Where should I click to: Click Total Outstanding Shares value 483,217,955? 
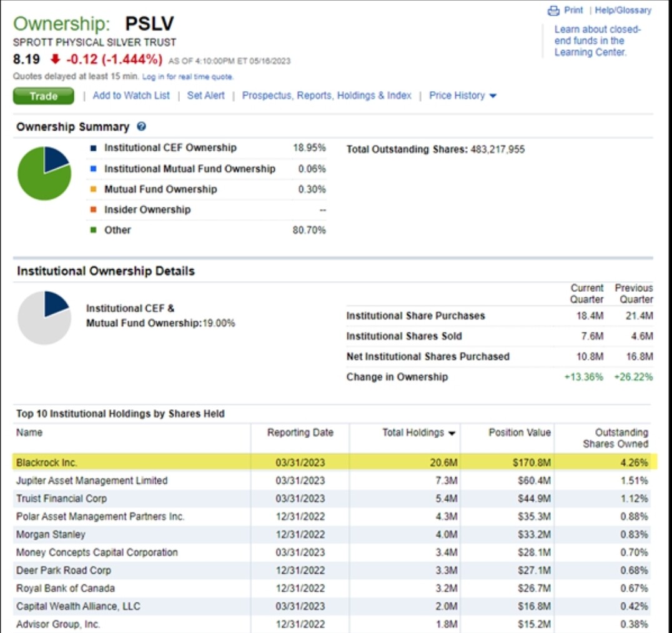[498, 149]
